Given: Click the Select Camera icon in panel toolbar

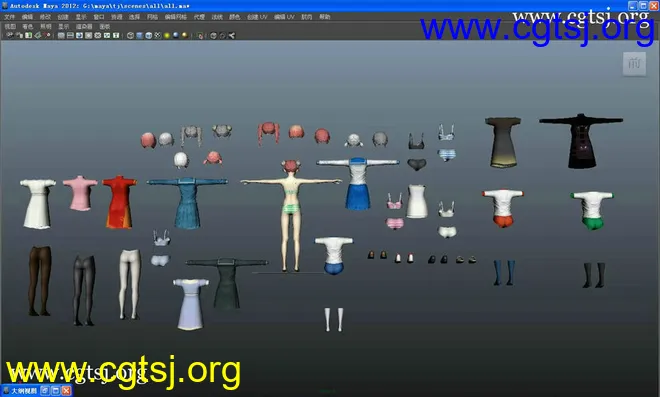Looking at the screenshot, I should 10,35.
